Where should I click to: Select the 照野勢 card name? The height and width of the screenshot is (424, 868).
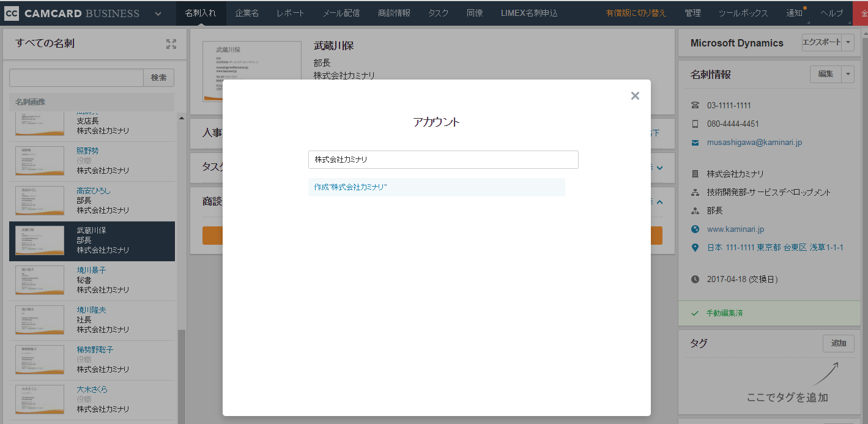pos(87,151)
